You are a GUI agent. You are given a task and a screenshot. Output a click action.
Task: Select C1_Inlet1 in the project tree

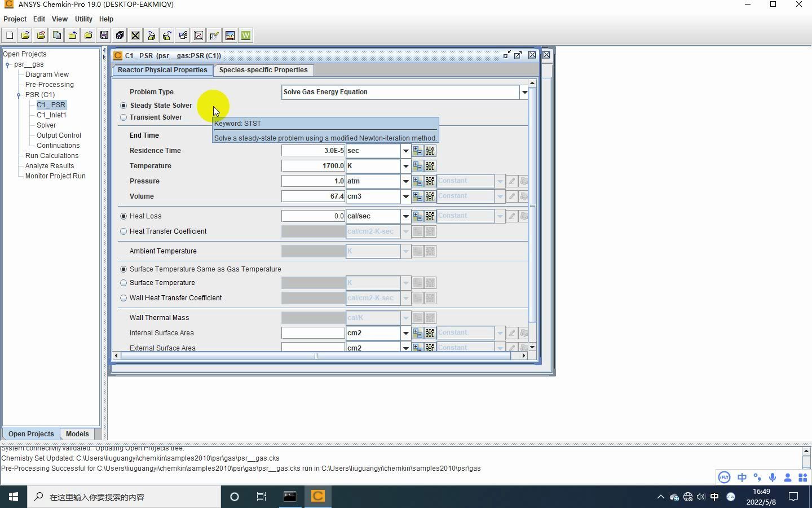pos(51,115)
